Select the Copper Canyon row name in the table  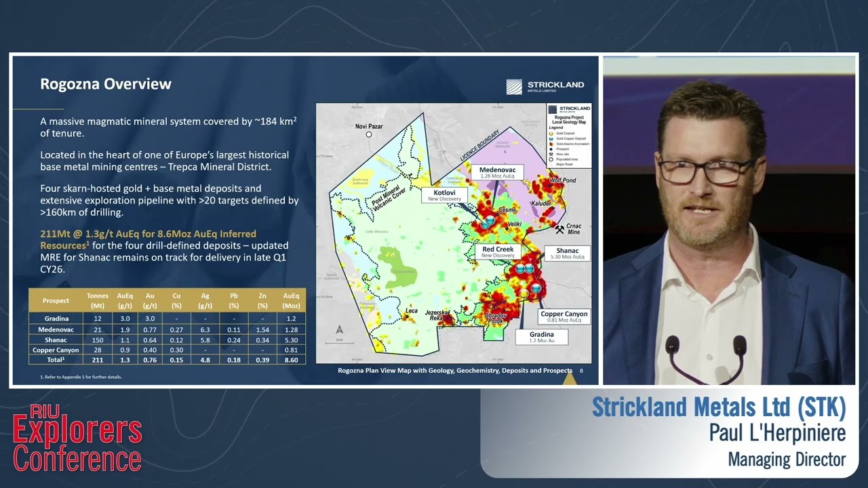coord(56,350)
